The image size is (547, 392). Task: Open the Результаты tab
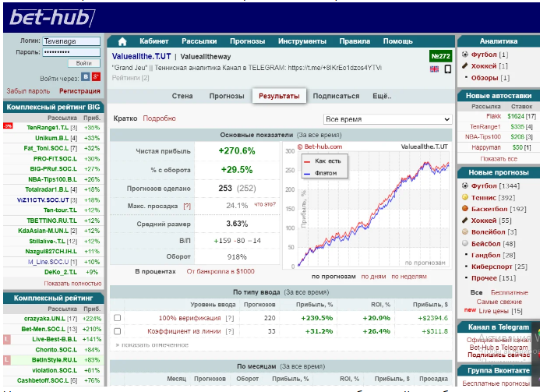click(278, 96)
